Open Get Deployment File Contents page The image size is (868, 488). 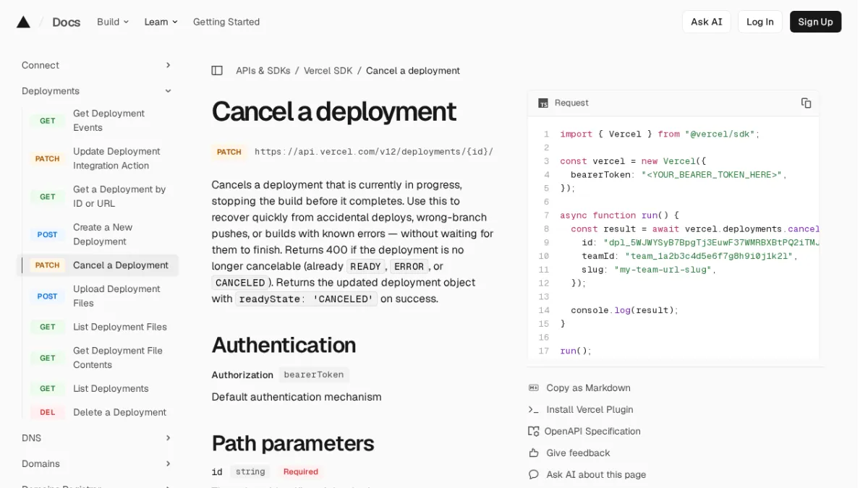(x=118, y=358)
